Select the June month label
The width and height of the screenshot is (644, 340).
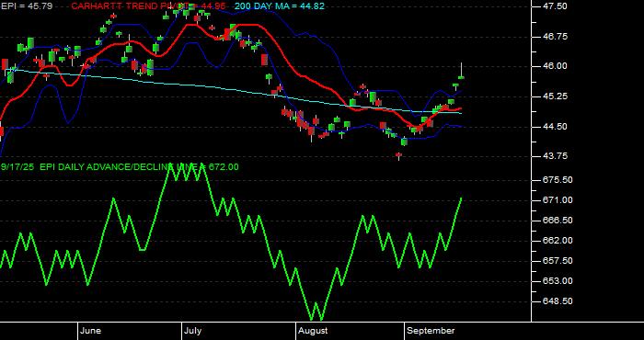[x=91, y=331]
